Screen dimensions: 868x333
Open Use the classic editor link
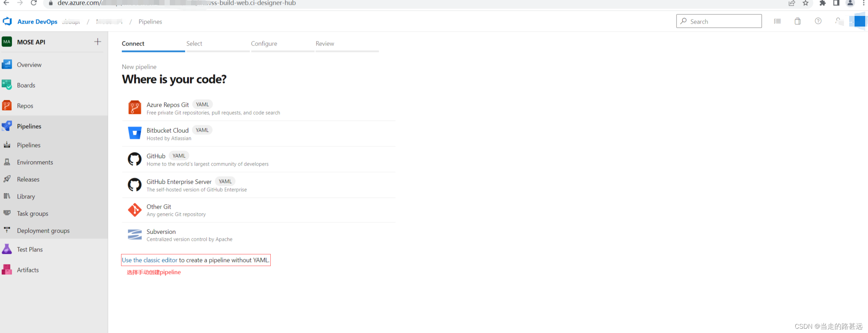pos(149,260)
